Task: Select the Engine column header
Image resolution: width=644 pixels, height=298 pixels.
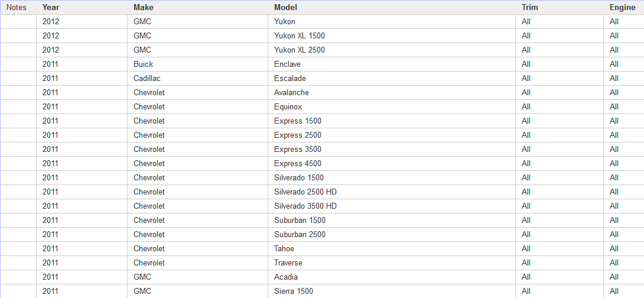Action: point(622,7)
